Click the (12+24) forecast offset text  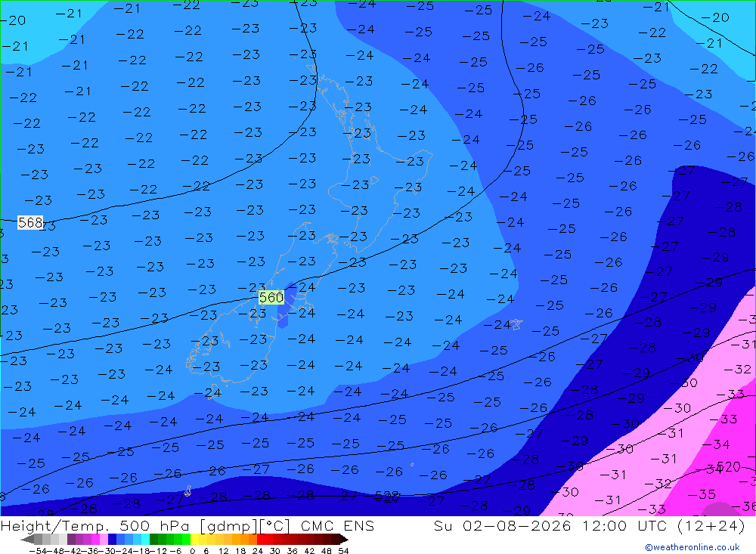pyautogui.click(x=711, y=525)
